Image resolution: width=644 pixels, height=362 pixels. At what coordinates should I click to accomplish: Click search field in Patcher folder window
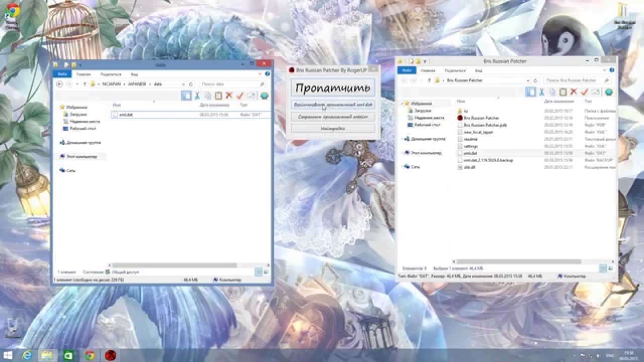(x=577, y=80)
